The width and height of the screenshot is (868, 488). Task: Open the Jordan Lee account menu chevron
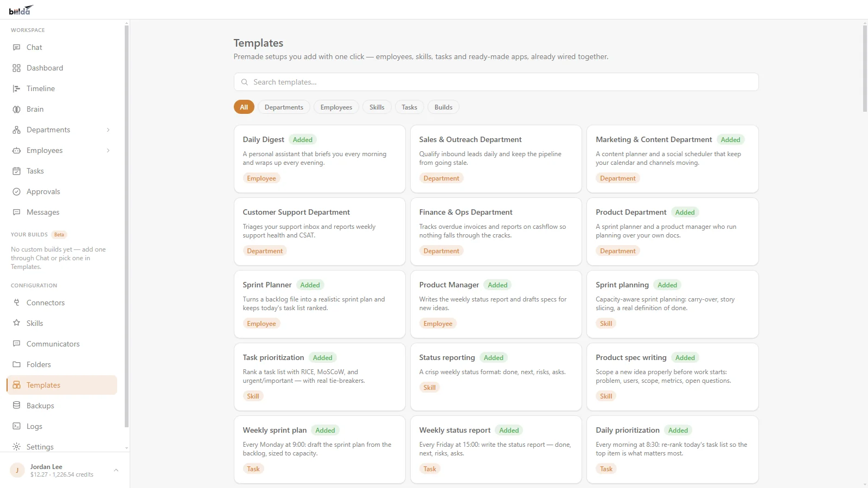point(116,470)
